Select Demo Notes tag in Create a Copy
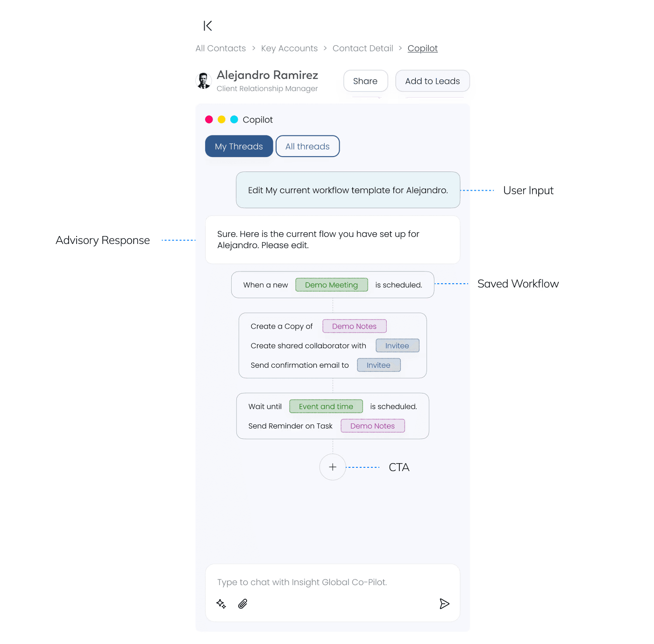 354,326
